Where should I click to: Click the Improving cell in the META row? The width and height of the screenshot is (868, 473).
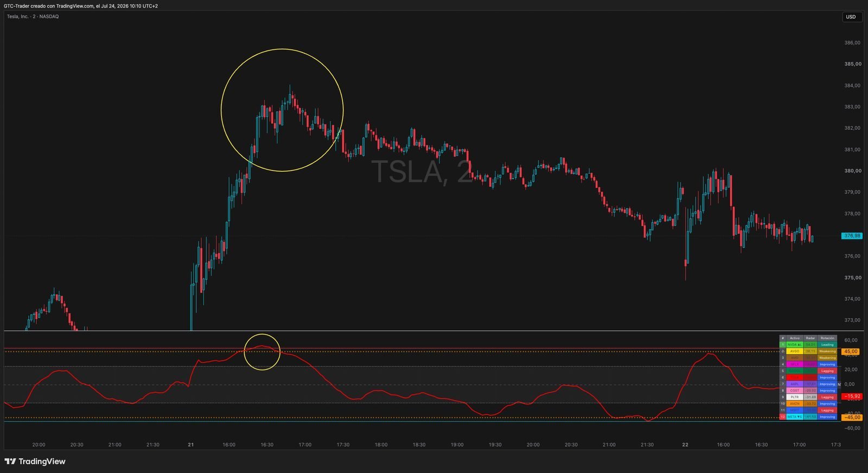coord(827,417)
